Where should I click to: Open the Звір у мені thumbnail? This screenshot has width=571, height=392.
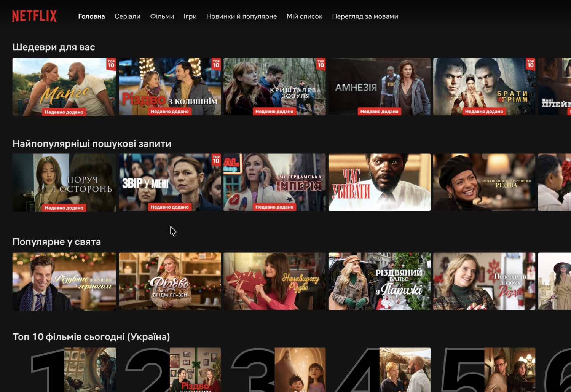pyautogui.click(x=170, y=182)
